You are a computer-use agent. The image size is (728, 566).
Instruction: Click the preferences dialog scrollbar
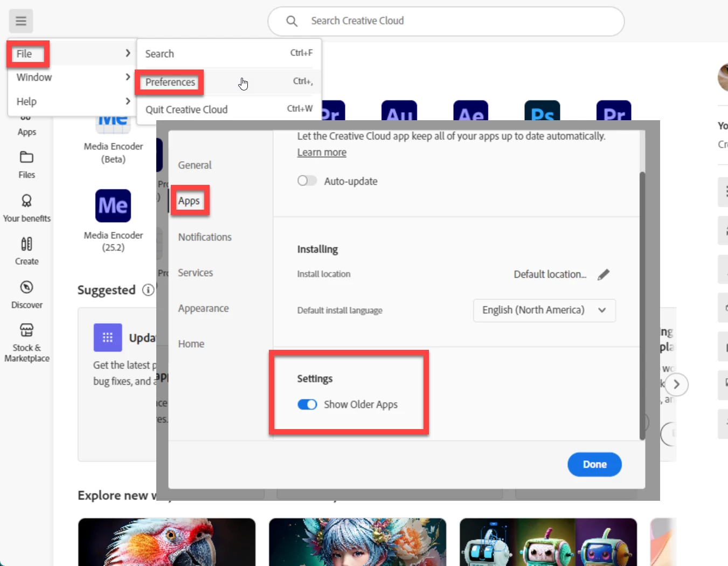[642, 306]
